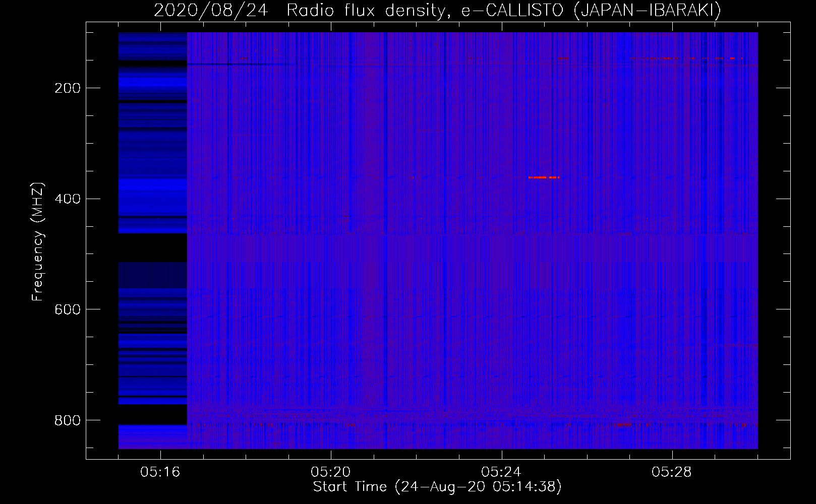Click the 600 frequency tick label
The width and height of the screenshot is (816, 504).
[x=68, y=309]
